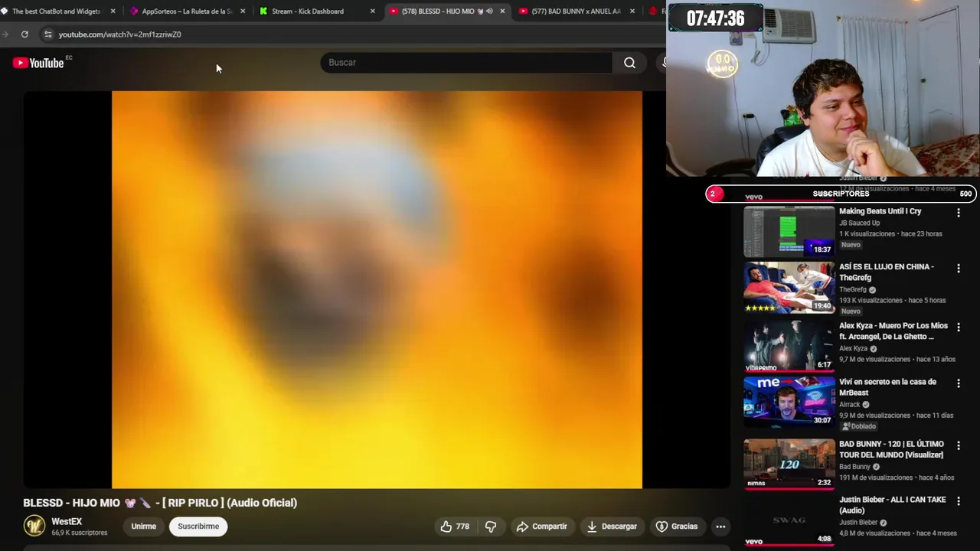The width and height of the screenshot is (980, 551).
Task: Click the Gracias button
Action: (x=677, y=527)
